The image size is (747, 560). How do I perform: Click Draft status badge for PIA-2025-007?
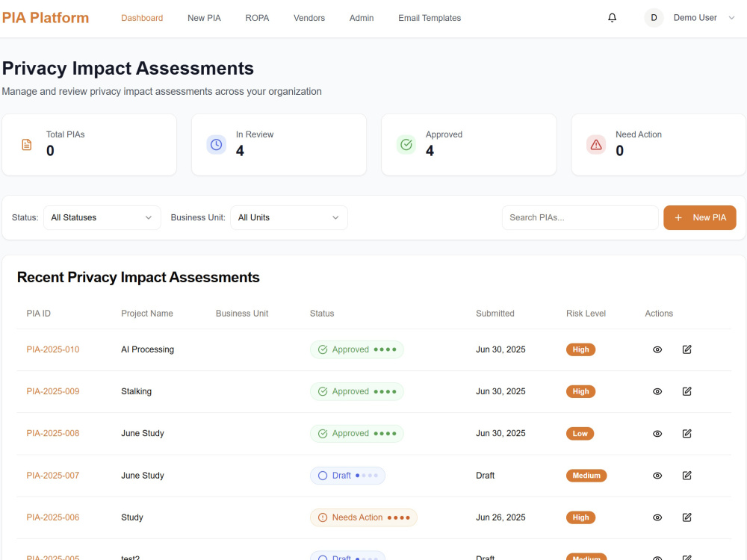click(x=348, y=475)
